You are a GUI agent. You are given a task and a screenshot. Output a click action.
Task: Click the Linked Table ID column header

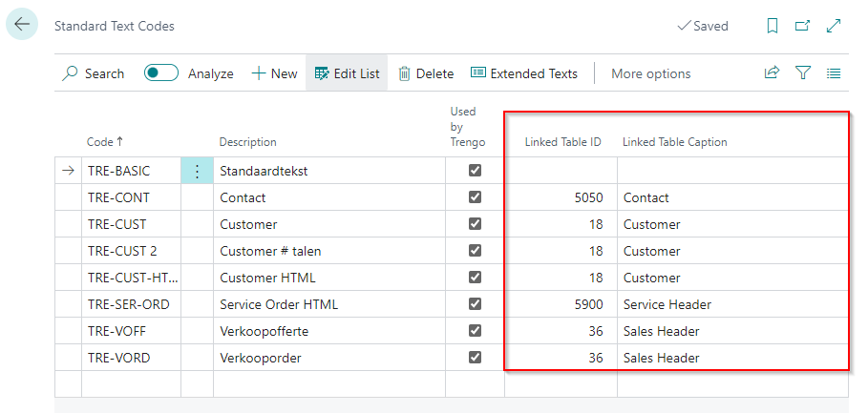563,142
